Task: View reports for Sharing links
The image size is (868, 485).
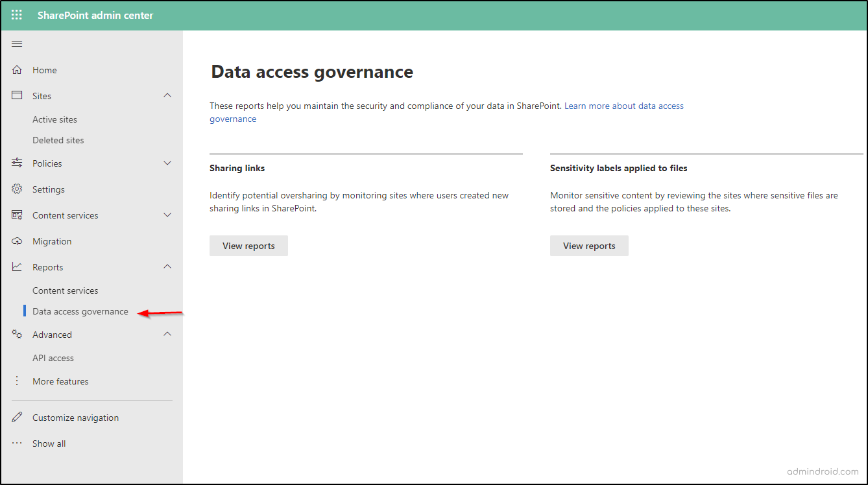Action: pos(248,246)
